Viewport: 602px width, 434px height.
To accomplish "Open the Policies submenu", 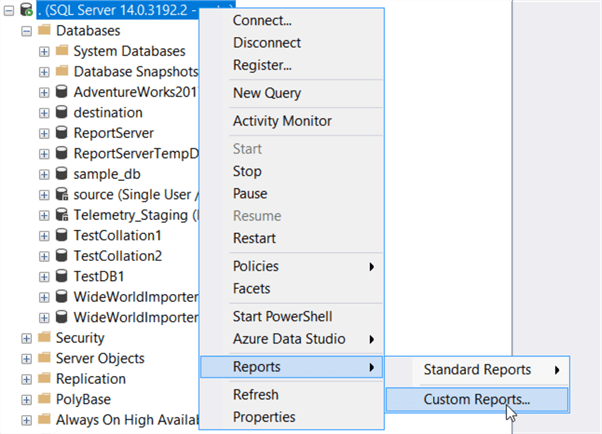I will point(292,266).
